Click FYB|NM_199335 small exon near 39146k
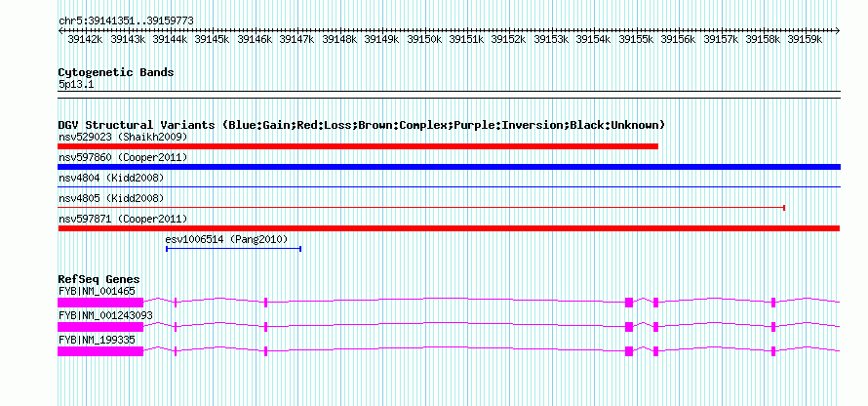The height and width of the screenshot is (406, 868). (265, 351)
